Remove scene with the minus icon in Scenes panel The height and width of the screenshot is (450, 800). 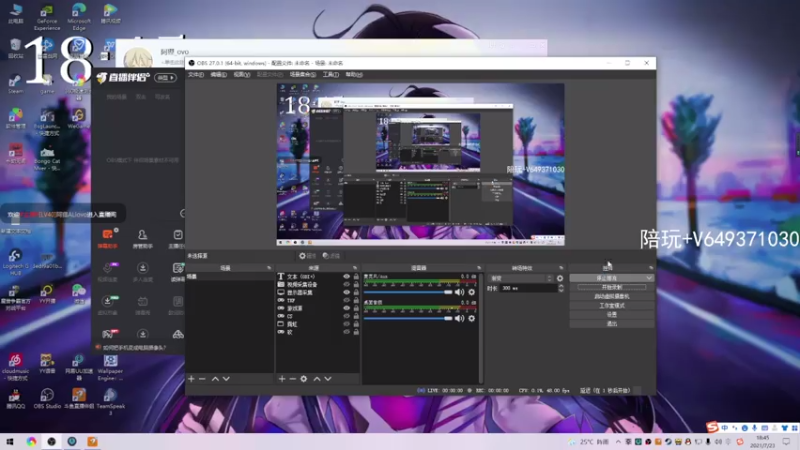[202, 379]
